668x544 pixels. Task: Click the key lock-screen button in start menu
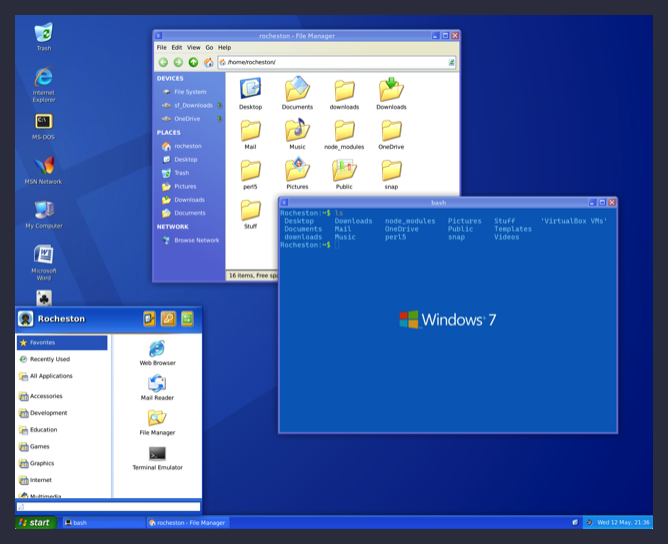point(168,319)
